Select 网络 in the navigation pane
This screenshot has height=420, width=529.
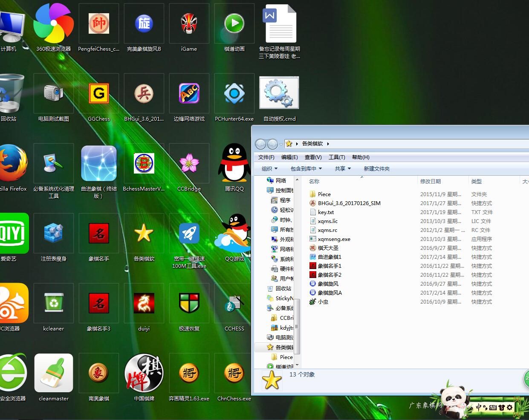[x=277, y=180]
